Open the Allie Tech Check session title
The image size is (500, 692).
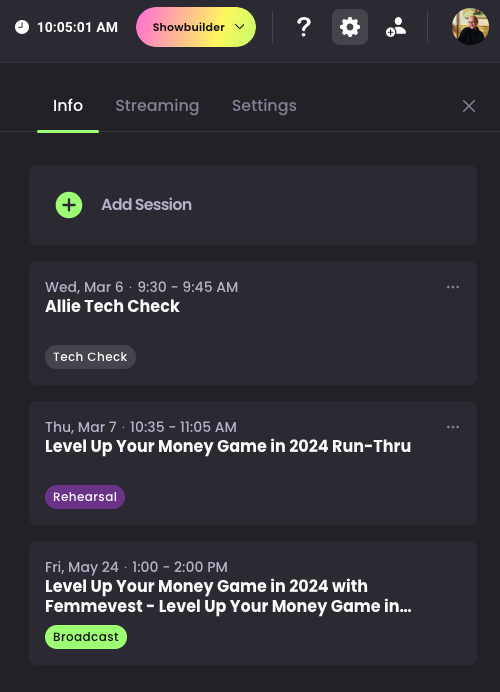pos(113,306)
